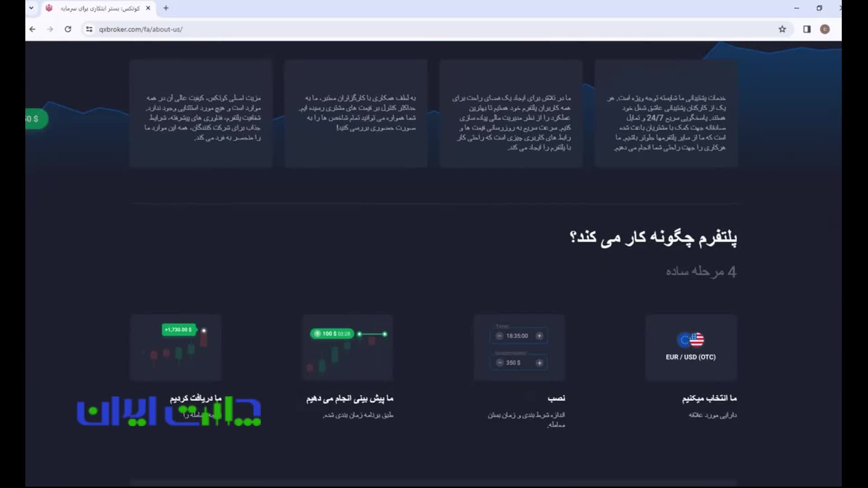Open site information icon in address bar
Screen dimensions: 868x488
pyautogui.click(x=89, y=29)
